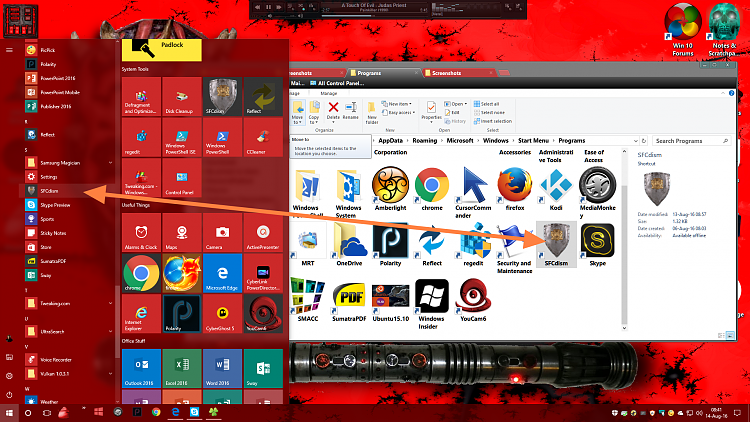Select the Kodi shortcut in Explorer

(556, 189)
